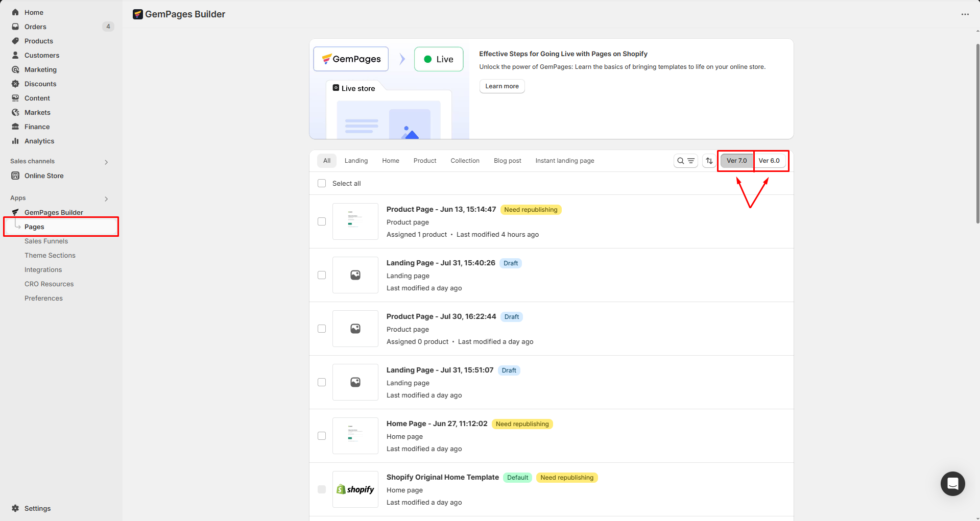
Task: Open Product Page - Jun 13, 15:14:47
Action: [x=441, y=209]
